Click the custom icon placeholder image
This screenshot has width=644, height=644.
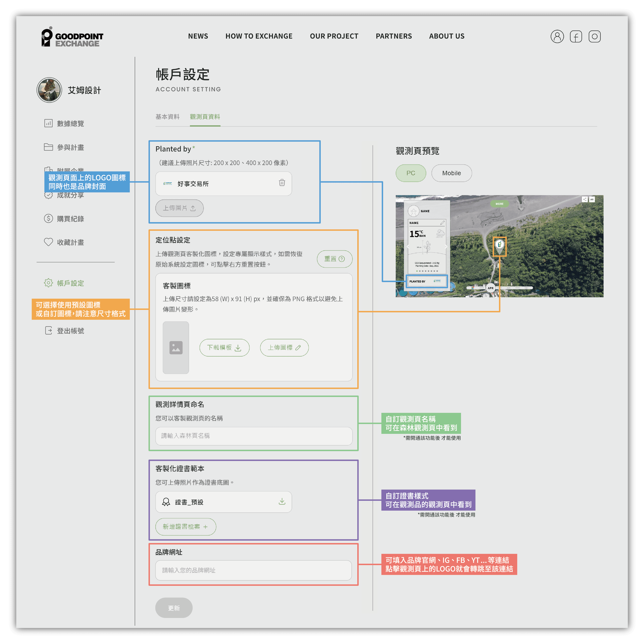[176, 348]
